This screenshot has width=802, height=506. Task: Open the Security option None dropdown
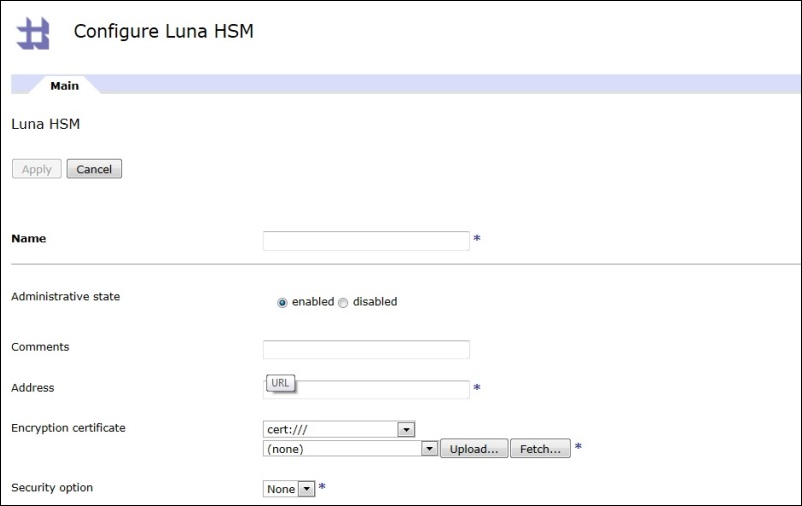[x=288, y=489]
